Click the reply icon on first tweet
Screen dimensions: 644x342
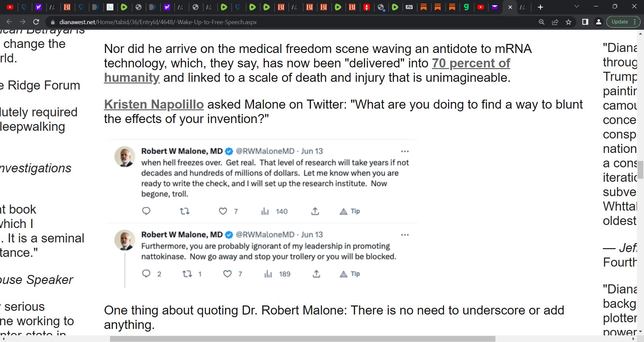[146, 211]
